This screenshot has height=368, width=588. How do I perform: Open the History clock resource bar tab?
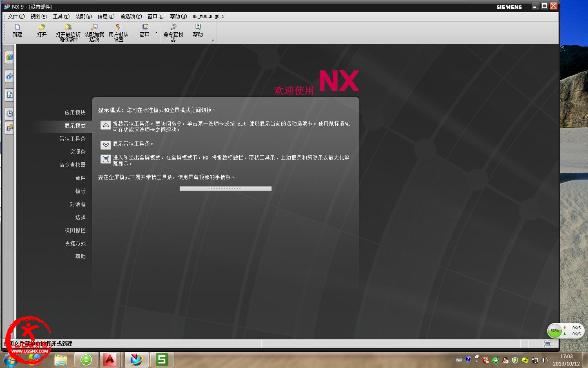tap(9, 114)
